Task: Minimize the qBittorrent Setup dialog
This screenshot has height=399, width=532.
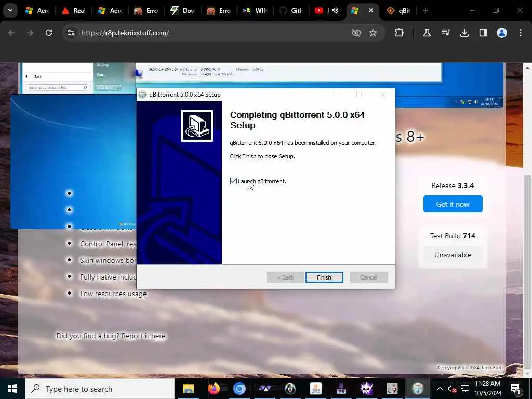Action: tap(336, 95)
